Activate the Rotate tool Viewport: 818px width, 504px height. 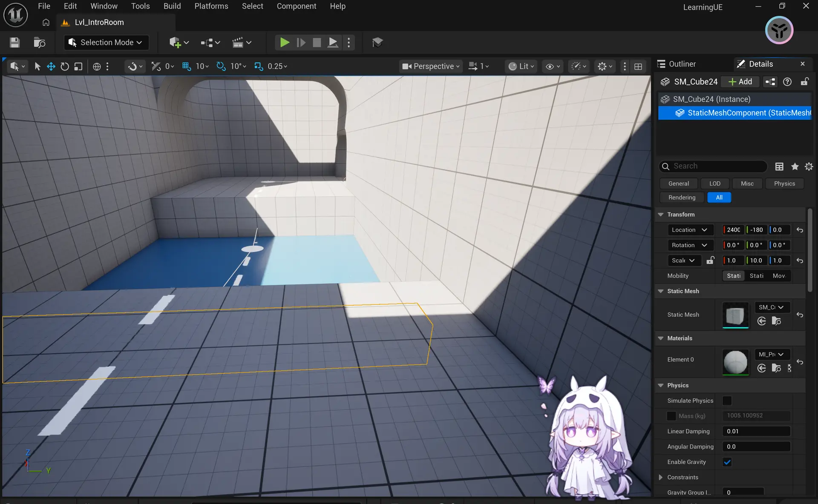tap(65, 66)
